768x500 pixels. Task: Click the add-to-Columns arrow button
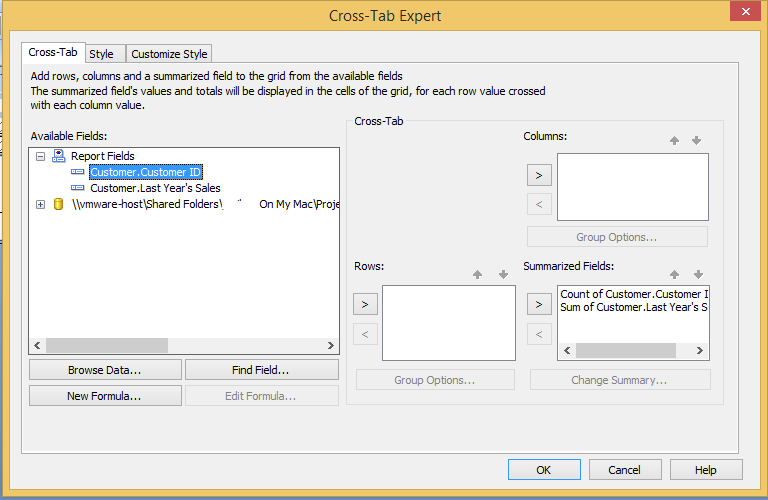[x=539, y=176]
